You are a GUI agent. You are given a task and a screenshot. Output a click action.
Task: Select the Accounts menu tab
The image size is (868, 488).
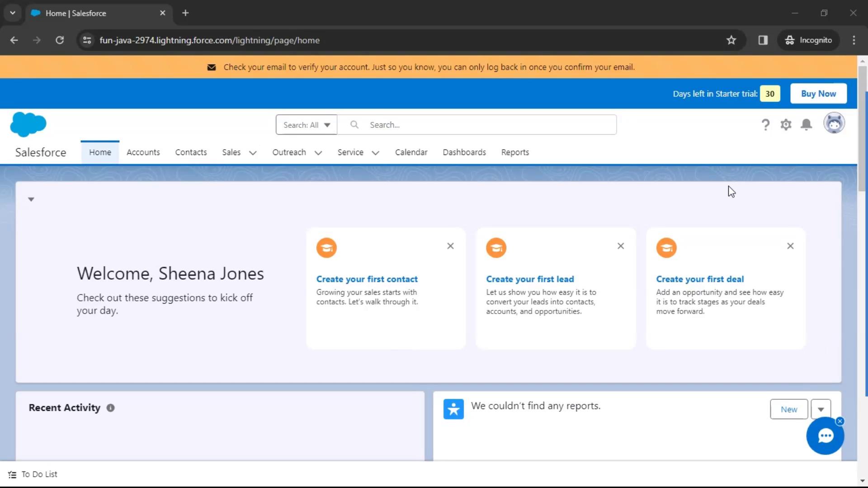click(x=143, y=152)
